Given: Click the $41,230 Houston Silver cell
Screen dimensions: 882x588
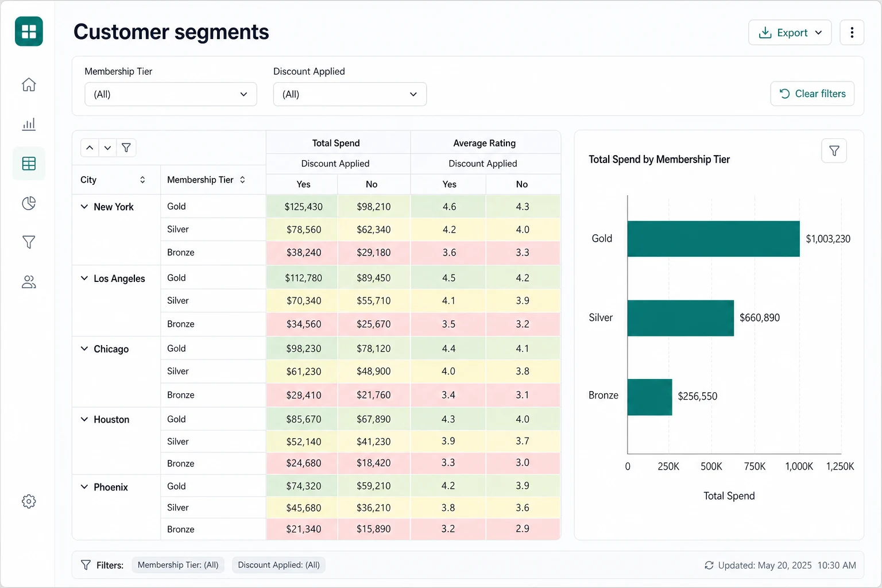Looking at the screenshot, I should [x=374, y=442].
